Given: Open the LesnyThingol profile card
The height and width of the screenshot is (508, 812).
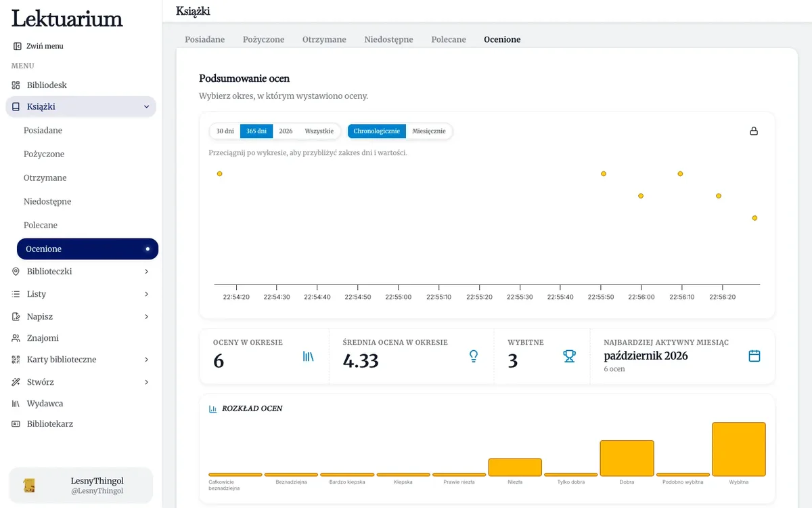Looking at the screenshot, I should [81, 486].
